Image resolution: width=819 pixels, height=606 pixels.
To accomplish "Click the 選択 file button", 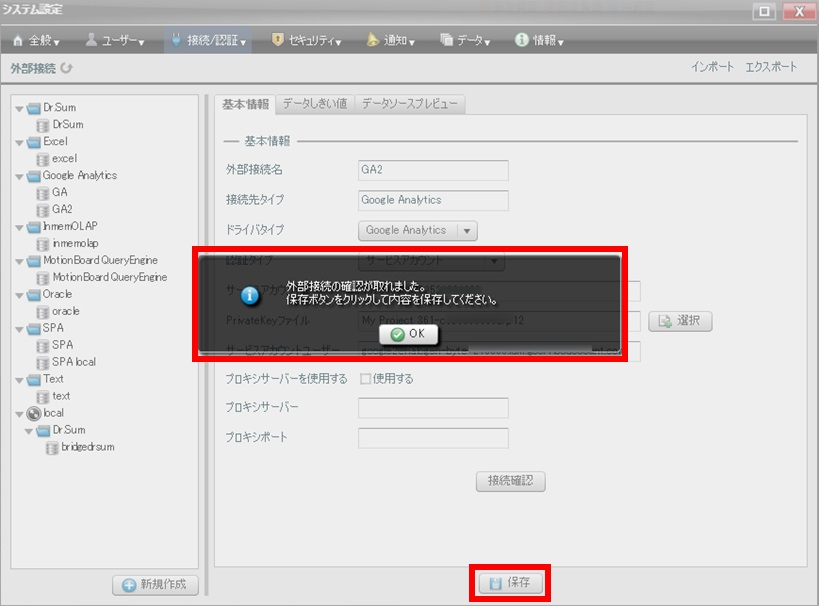I will point(680,321).
